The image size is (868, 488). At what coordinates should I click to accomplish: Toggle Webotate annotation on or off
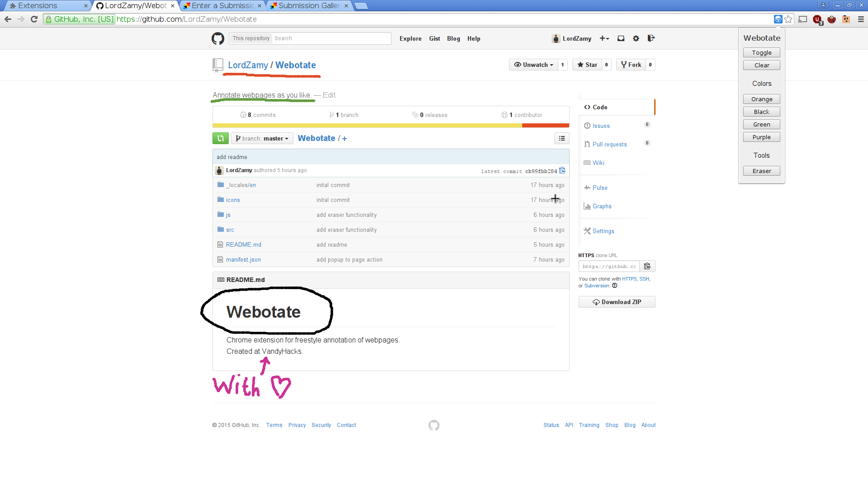click(761, 53)
